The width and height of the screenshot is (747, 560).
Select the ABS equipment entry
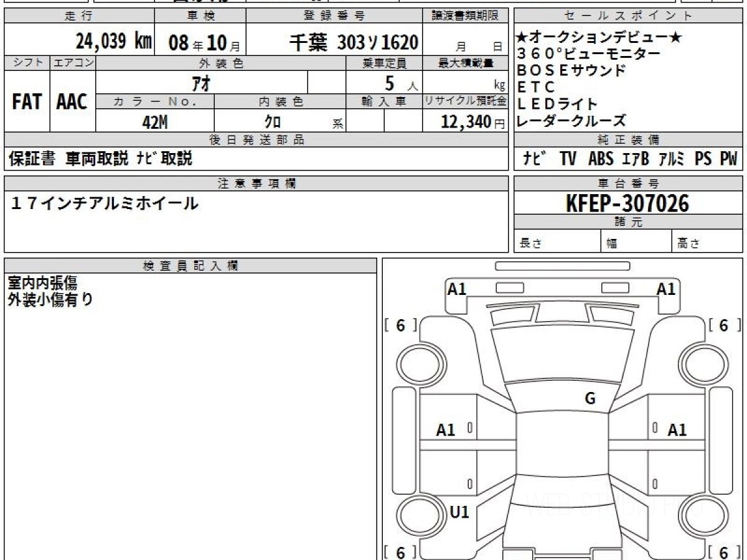[601, 159]
